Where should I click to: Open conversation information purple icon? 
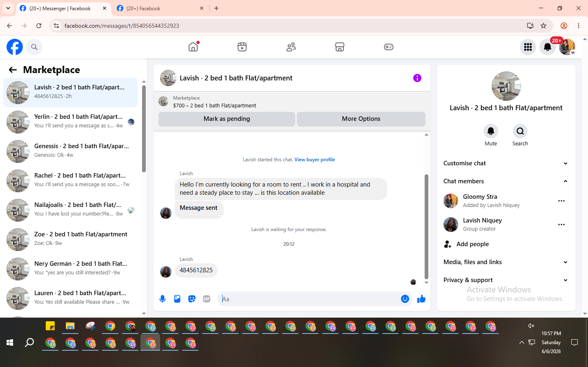click(x=417, y=78)
